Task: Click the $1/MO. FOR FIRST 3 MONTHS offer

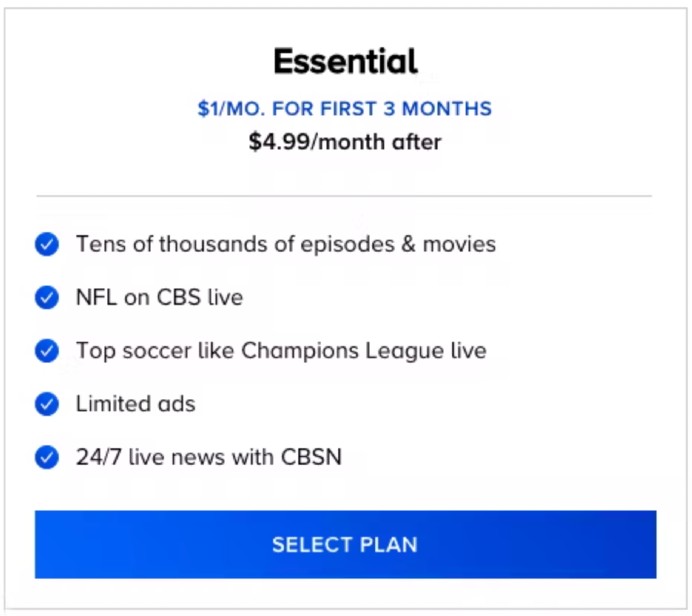Action: click(345, 108)
